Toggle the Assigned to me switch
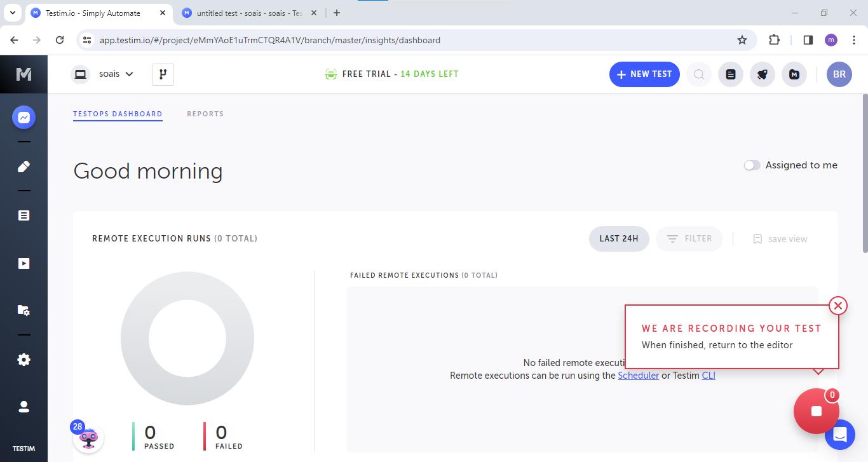This screenshot has width=868, height=462. coord(752,165)
